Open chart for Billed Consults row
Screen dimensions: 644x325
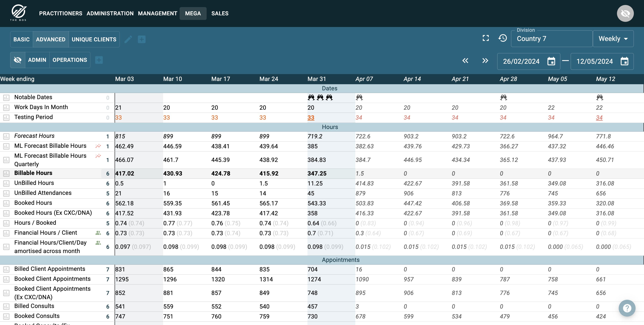click(6, 306)
